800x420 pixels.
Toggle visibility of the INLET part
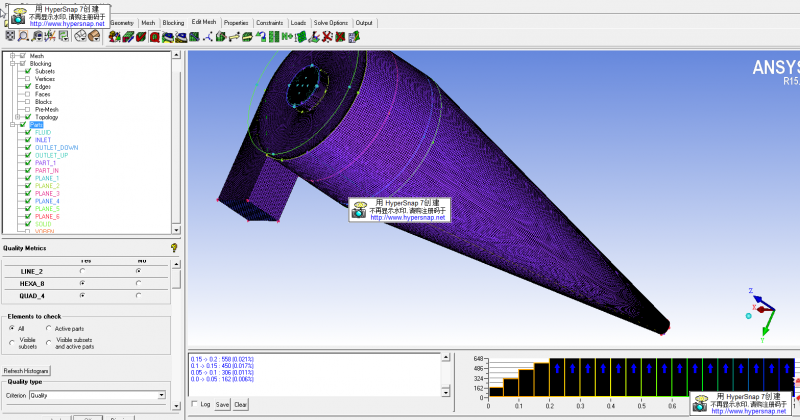(28, 140)
